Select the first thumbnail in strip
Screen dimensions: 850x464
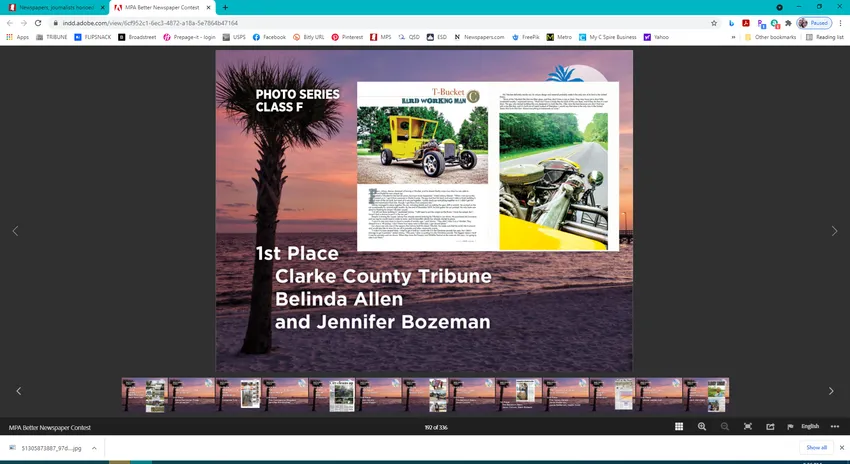pos(145,395)
